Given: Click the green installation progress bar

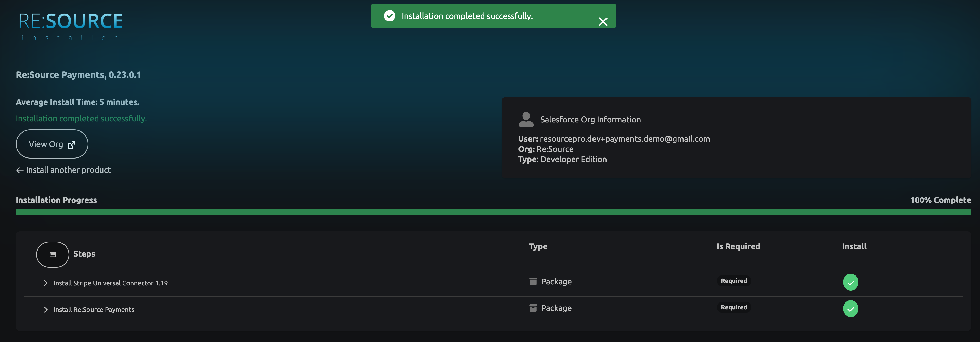Looking at the screenshot, I should [x=493, y=212].
